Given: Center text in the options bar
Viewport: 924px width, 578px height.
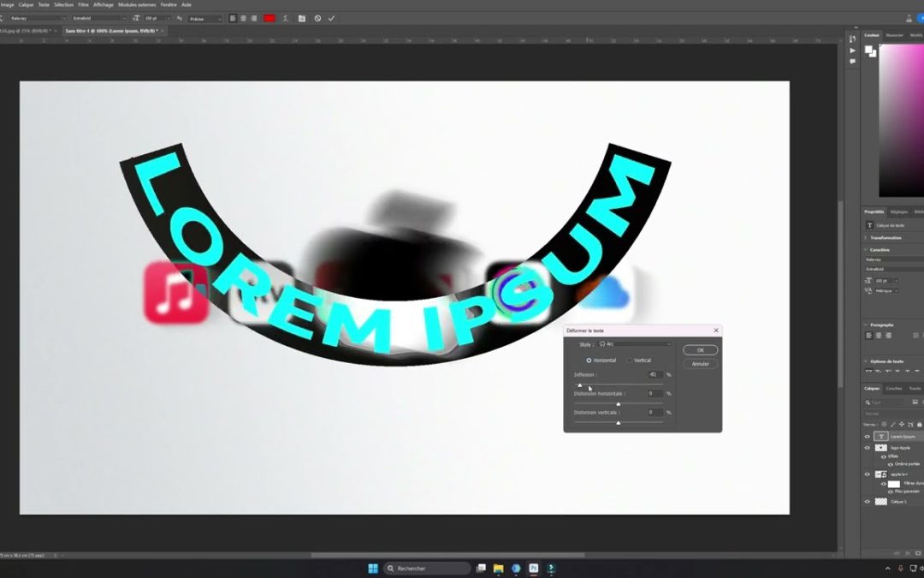Looking at the screenshot, I should [243, 18].
